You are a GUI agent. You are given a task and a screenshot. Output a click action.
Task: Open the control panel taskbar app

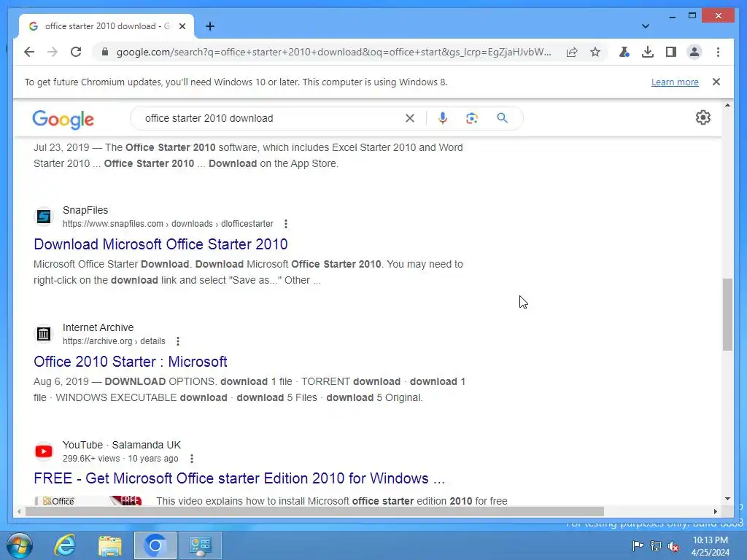pyautogui.click(x=200, y=545)
